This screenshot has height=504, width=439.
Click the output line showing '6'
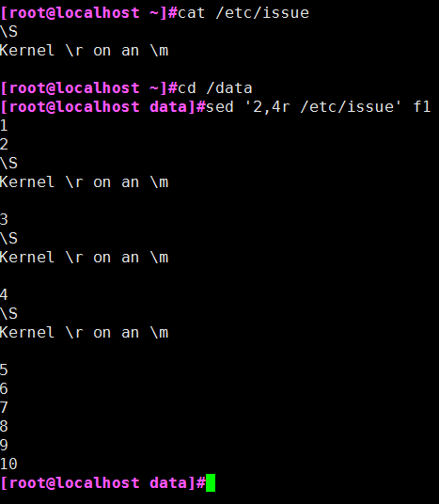point(4,388)
